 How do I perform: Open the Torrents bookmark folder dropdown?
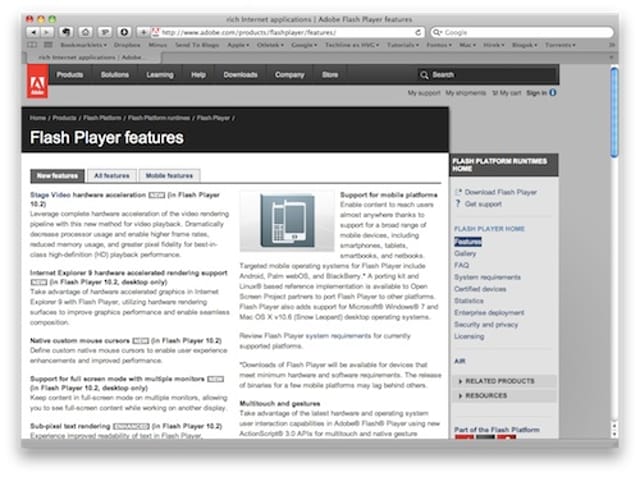(x=560, y=45)
